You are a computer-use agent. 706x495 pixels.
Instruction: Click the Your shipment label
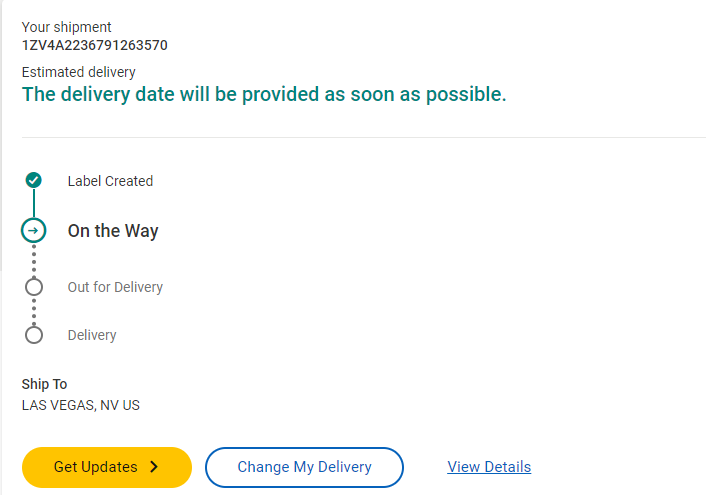coord(67,27)
